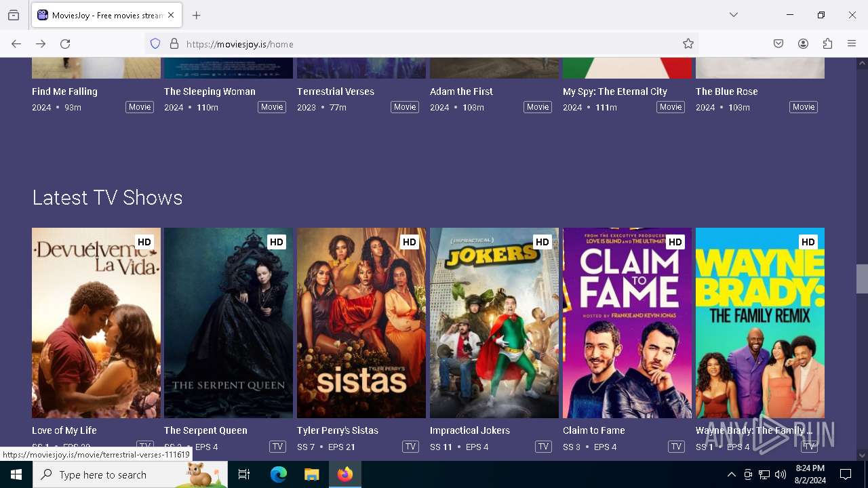Open Tyler Perry's Sistas poster
This screenshot has height=488, width=868.
361,323
